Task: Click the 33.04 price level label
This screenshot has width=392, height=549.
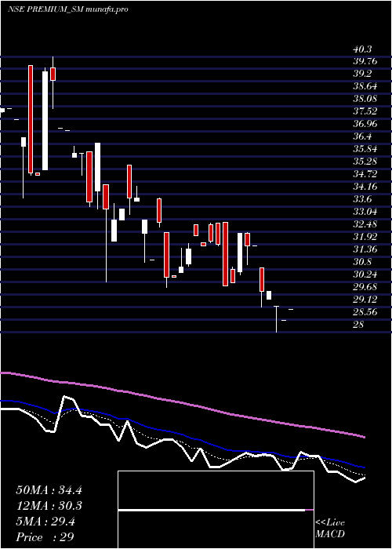Action: [x=365, y=213]
